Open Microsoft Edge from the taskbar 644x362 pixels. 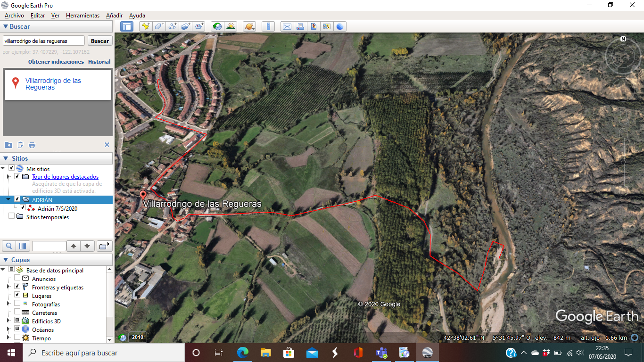(x=243, y=352)
